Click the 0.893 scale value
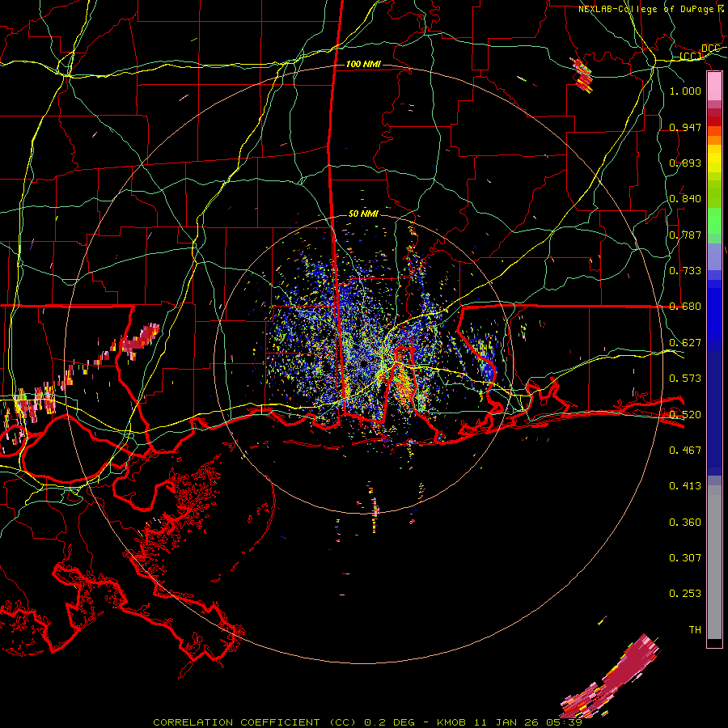Image resolution: width=728 pixels, height=728 pixels. tap(685, 163)
